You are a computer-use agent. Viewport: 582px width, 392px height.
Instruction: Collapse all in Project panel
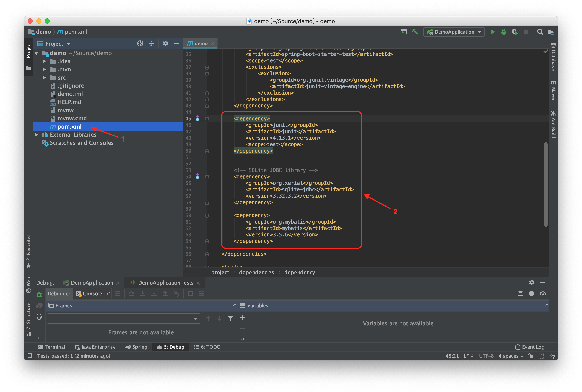coord(151,43)
